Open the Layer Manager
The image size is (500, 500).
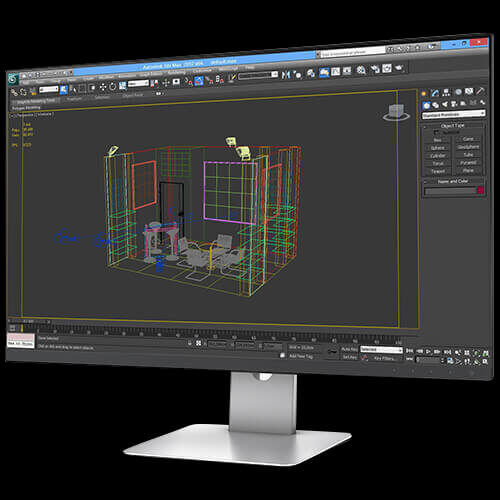311,74
